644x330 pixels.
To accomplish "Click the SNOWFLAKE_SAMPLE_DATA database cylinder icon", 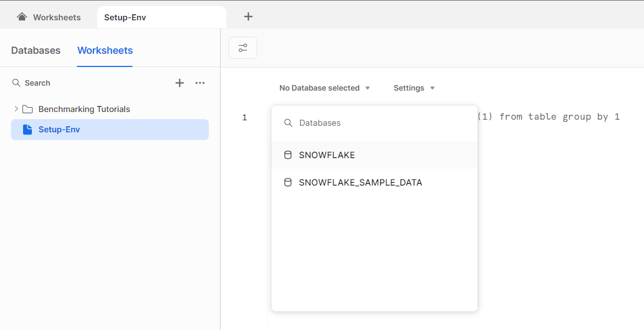I will click(288, 182).
